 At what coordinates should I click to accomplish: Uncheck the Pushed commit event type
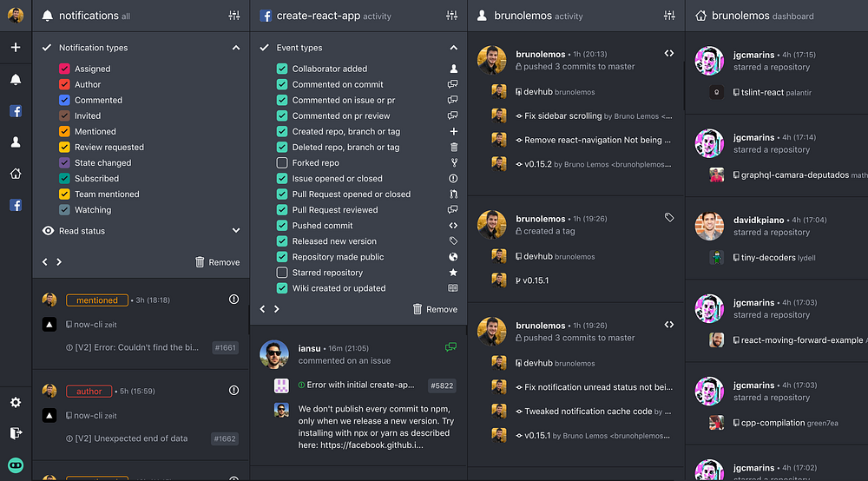tap(282, 225)
